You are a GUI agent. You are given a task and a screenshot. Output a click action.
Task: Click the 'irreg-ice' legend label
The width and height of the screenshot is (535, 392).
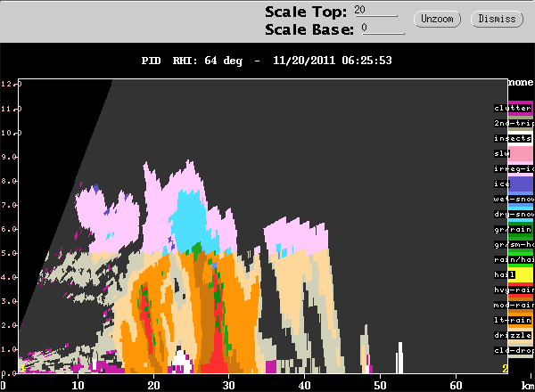(514, 168)
